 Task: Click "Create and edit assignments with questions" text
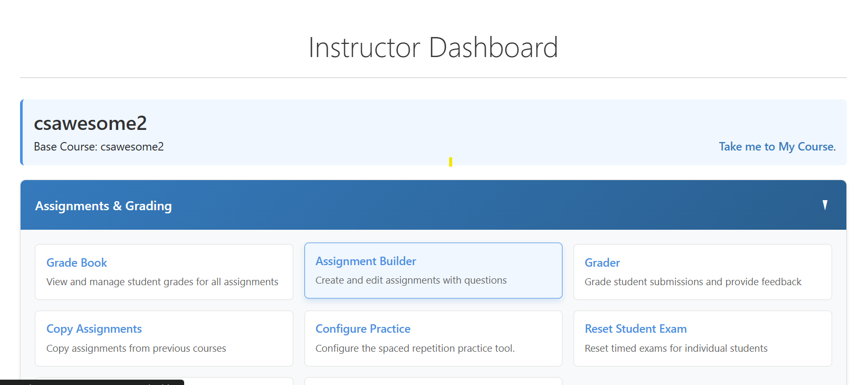pyautogui.click(x=411, y=280)
